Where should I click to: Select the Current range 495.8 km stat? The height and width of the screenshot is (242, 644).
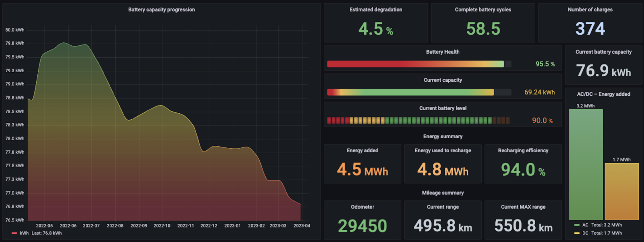pos(443,226)
